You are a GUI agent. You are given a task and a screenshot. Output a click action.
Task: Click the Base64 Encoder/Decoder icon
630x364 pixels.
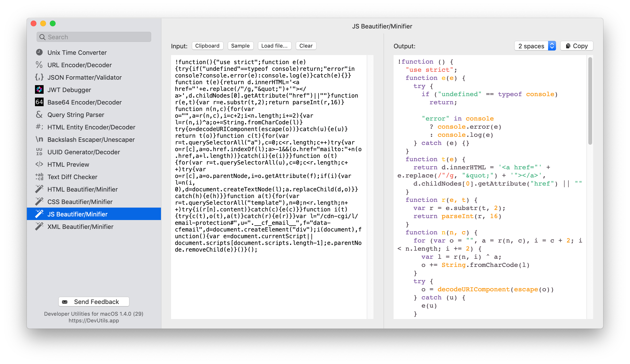pos(39,102)
